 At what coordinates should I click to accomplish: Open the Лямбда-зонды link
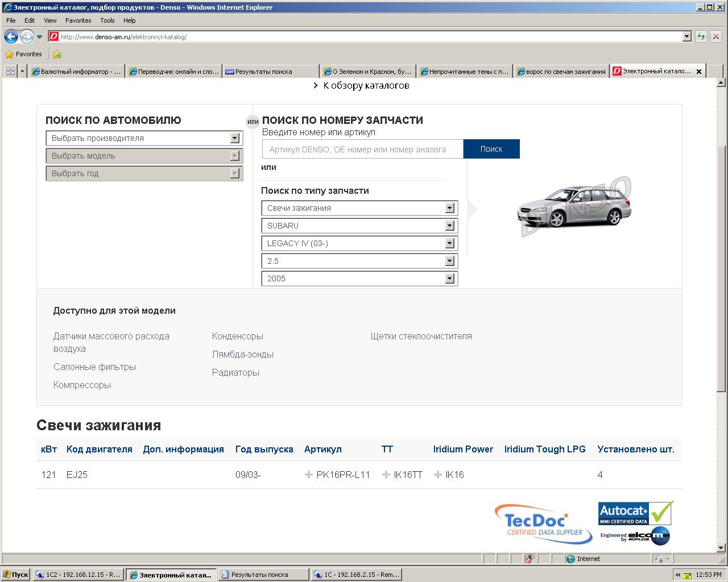click(x=243, y=355)
